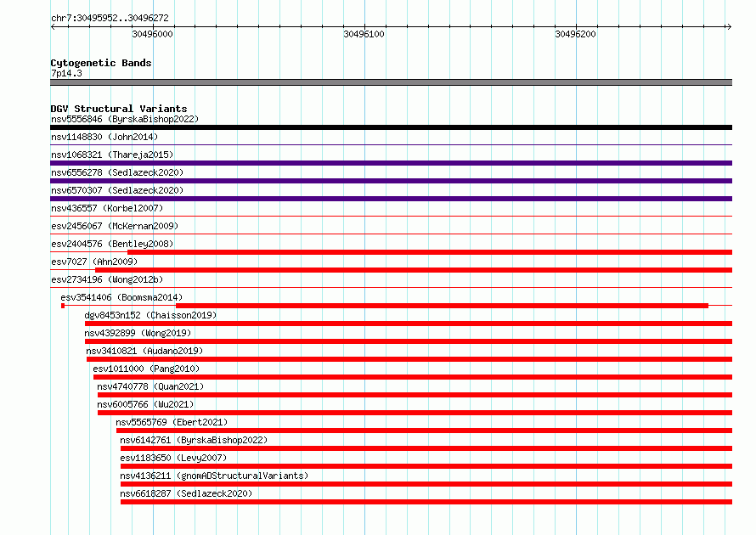Open the esv2404576 (Bentley2008) label

pos(112,244)
